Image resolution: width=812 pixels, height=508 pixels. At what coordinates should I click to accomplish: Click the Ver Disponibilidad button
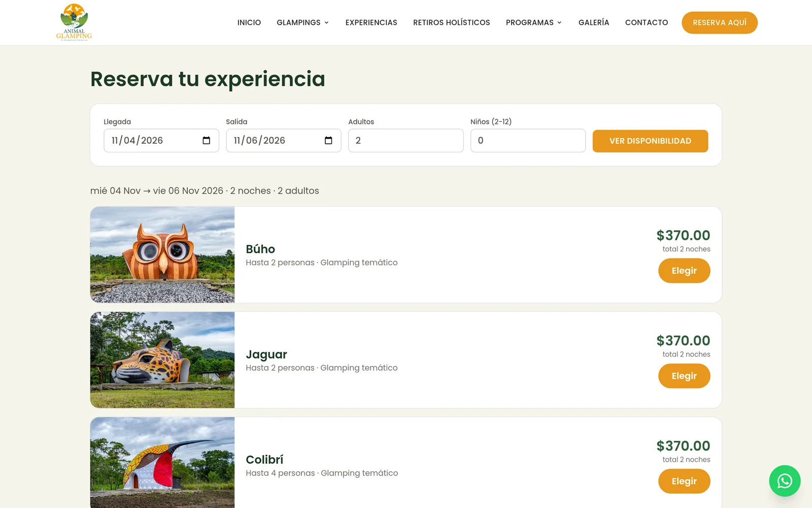click(x=650, y=141)
